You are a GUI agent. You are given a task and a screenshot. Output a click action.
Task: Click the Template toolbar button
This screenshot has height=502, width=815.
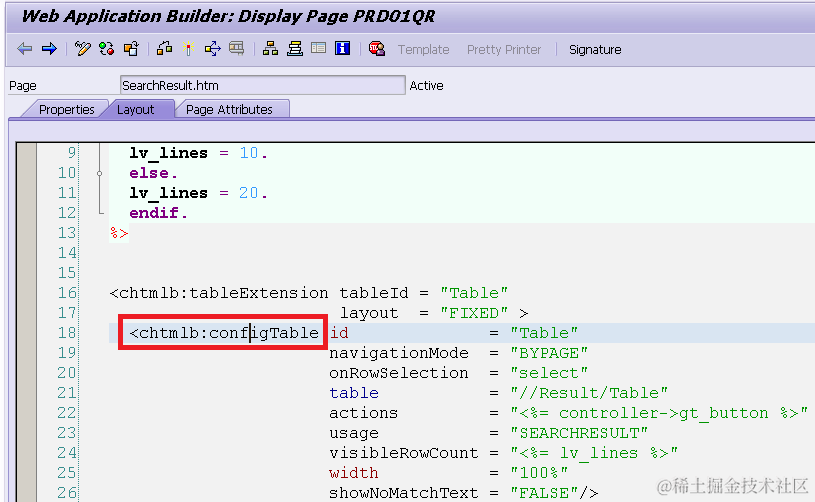click(423, 50)
